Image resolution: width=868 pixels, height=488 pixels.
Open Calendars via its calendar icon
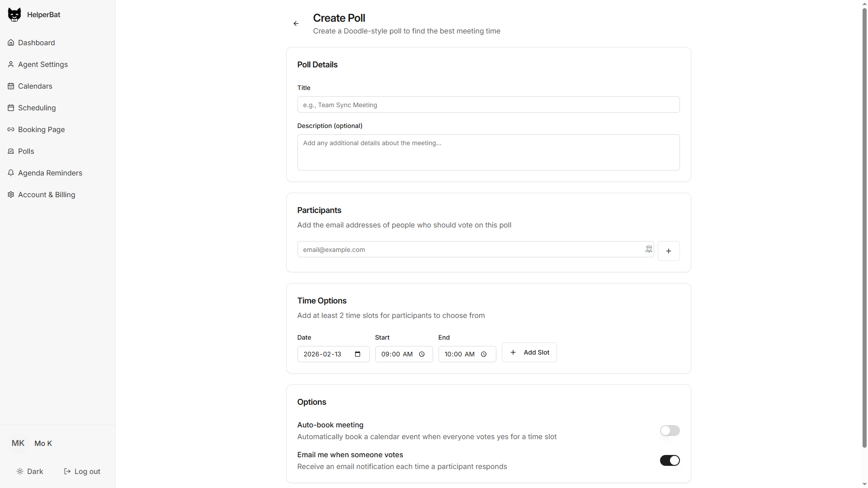click(11, 86)
